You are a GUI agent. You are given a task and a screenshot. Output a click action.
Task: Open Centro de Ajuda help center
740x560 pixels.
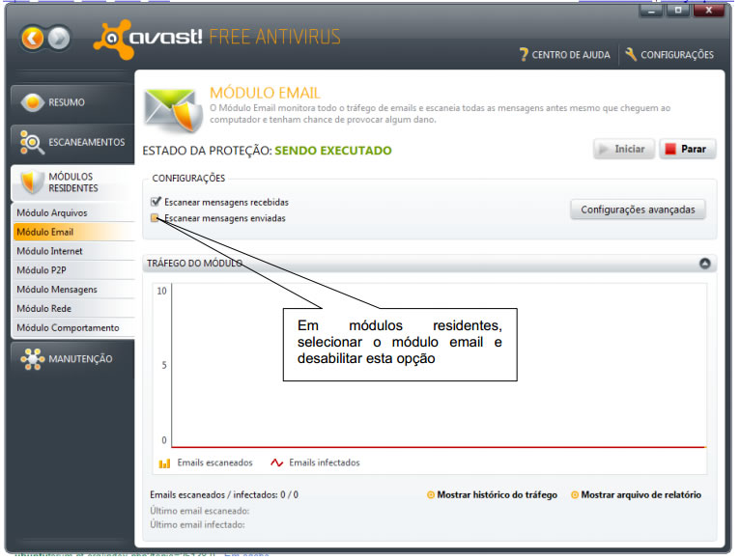click(564, 55)
